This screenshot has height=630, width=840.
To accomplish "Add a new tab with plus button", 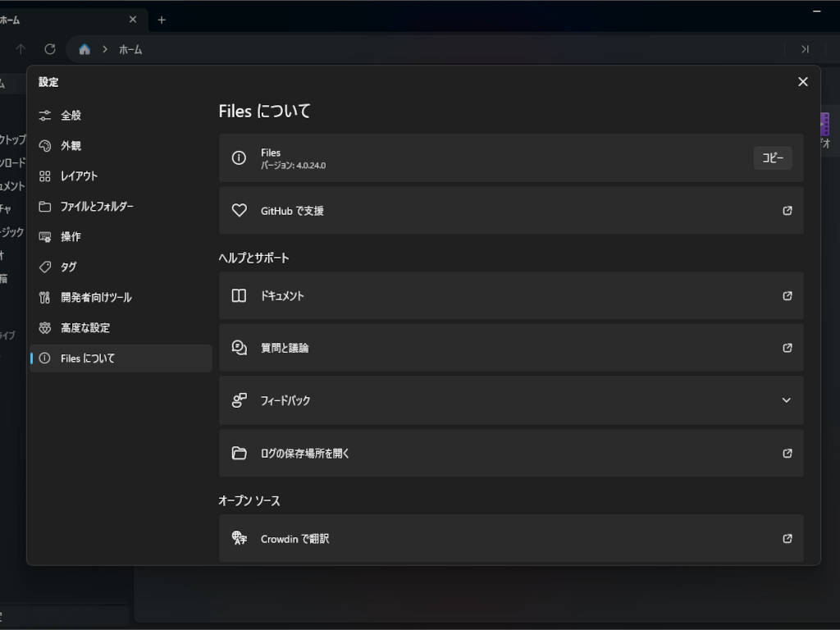I will (x=162, y=20).
